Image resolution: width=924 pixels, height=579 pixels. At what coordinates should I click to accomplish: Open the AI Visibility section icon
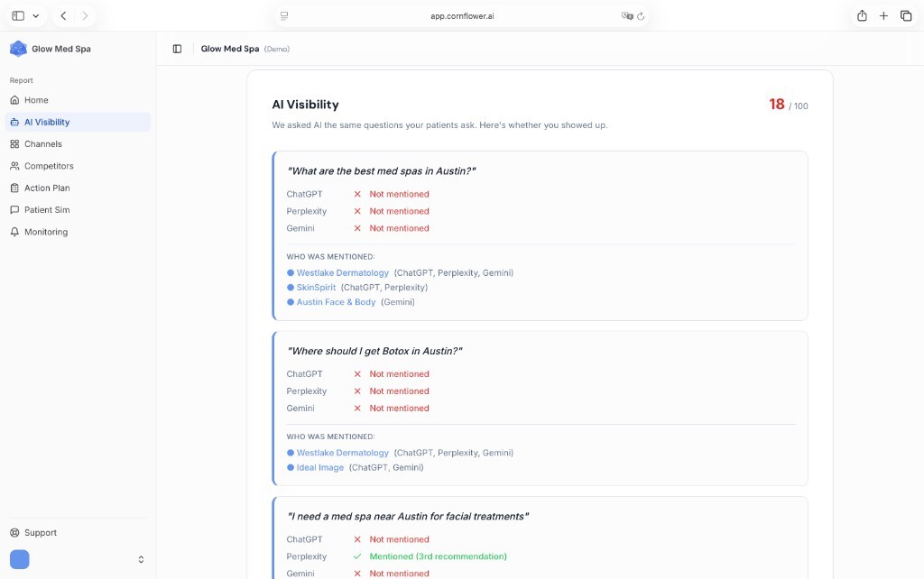[x=17, y=122]
